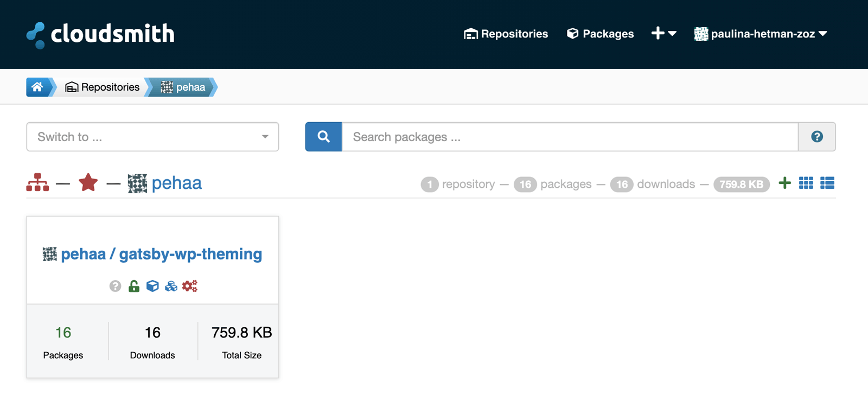This screenshot has height=406, width=868.
Task: Open Packages in the top navigation
Action: coord(600,34)
